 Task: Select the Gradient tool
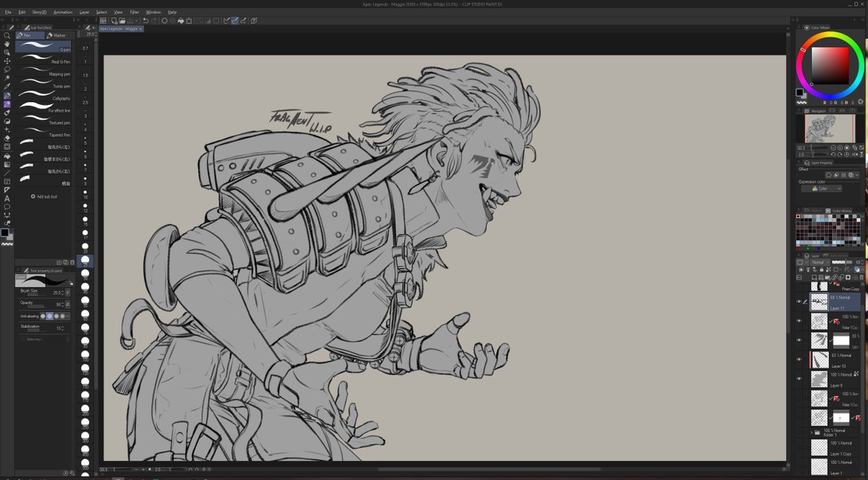[x=7, y=164]
